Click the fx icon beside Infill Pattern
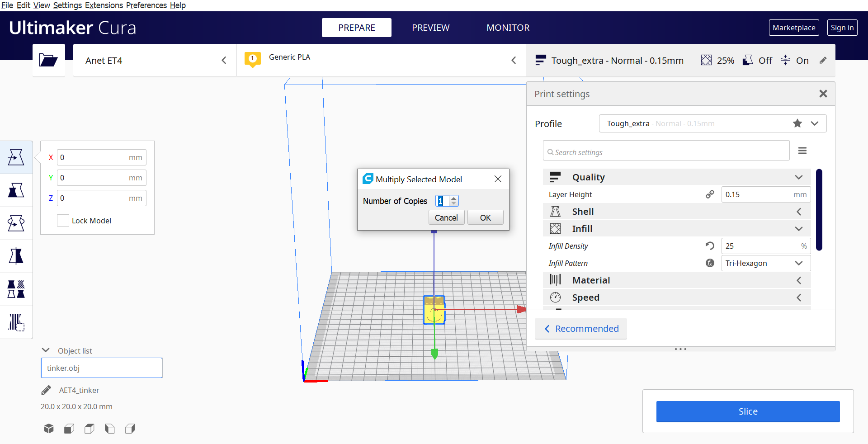The image size is (868, 444). pyautogui.click(x=710, y=263)
